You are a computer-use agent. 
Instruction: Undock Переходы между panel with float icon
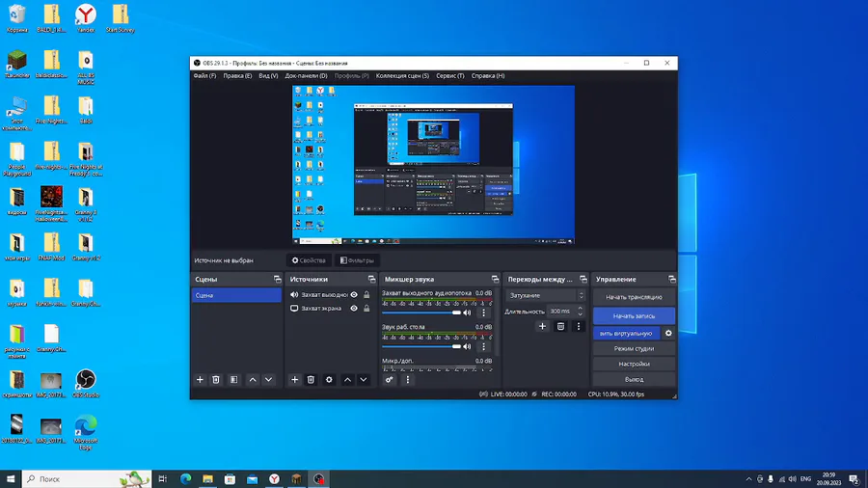(x=583, y=280)
